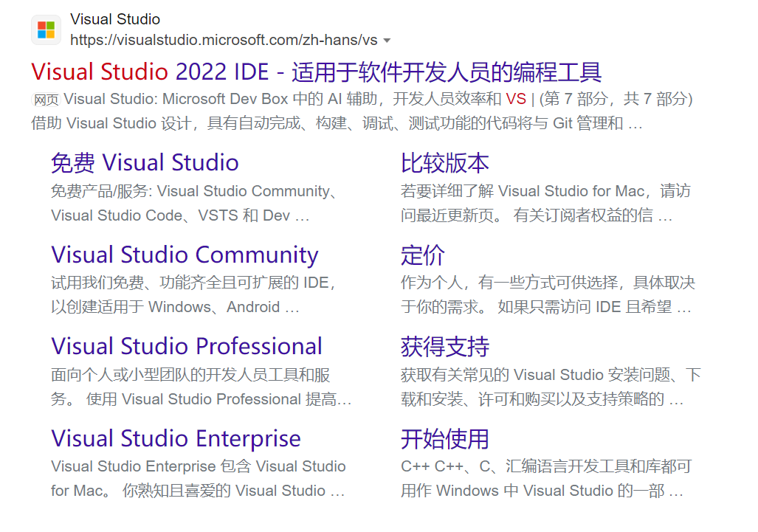Click the description starting 面向个人或小型团队
758x532 pixels.
coord(201,387)
